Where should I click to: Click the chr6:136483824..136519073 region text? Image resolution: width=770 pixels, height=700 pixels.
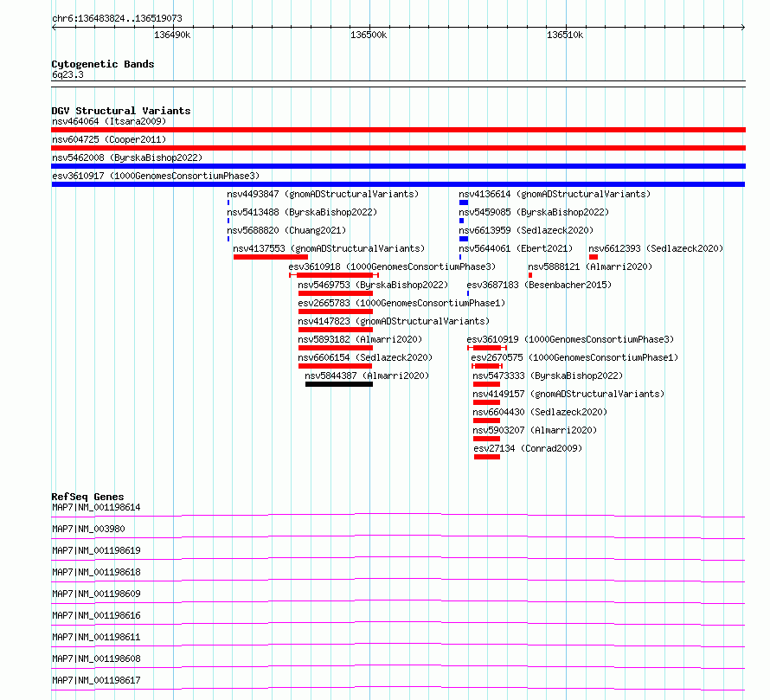coord(117,19)
